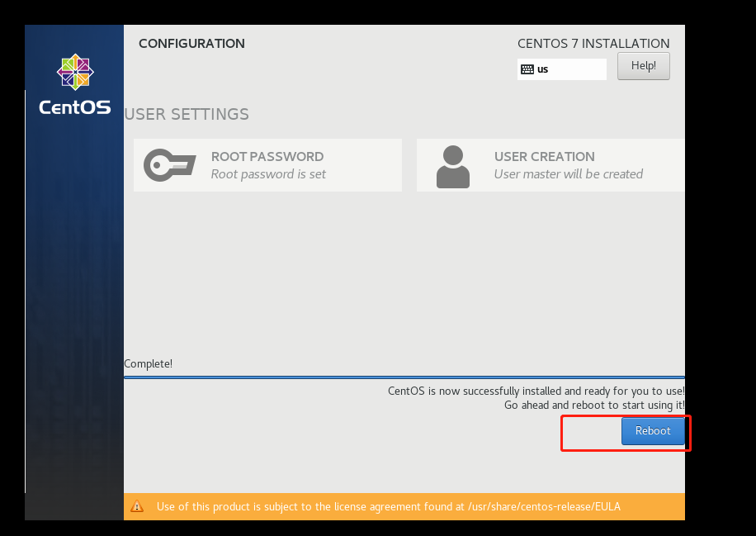
Task: Click the keyboard icon beside us
Action: click(527, 69)
